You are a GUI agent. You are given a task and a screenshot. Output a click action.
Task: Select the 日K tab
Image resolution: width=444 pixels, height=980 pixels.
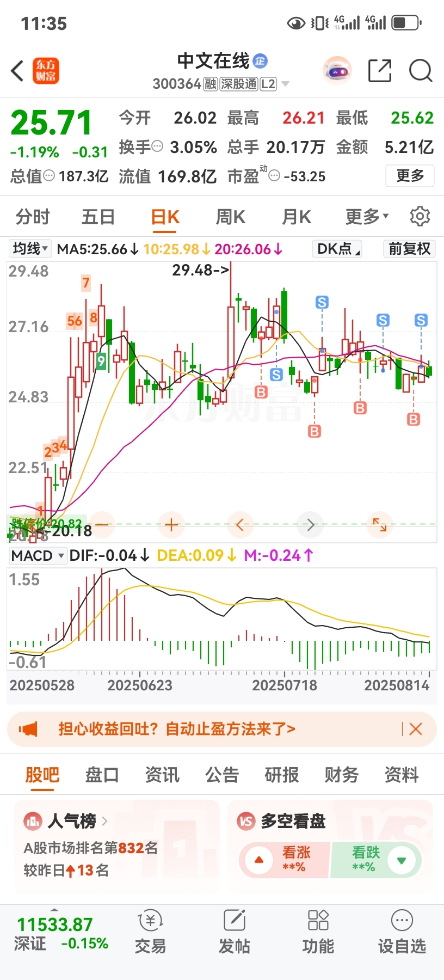tap(165, 217)
